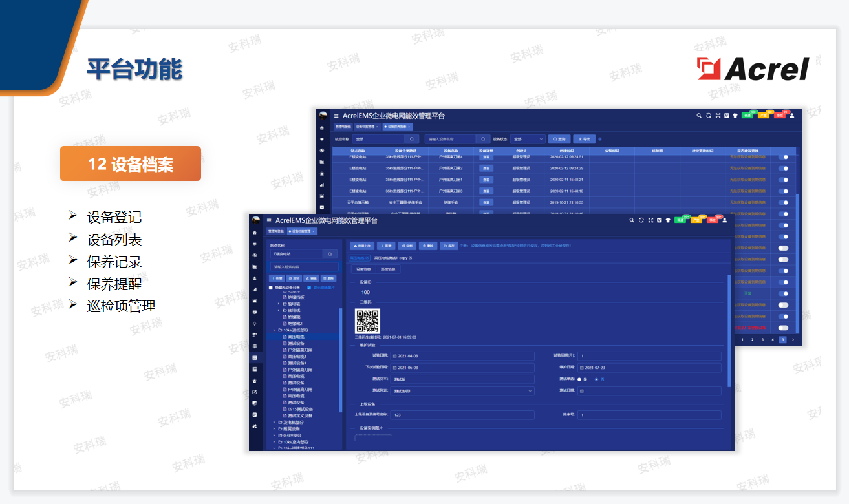
Task: Click the bar chart icon in the front window sidebar
Action: pyautogui.click(x=255, y=289)
